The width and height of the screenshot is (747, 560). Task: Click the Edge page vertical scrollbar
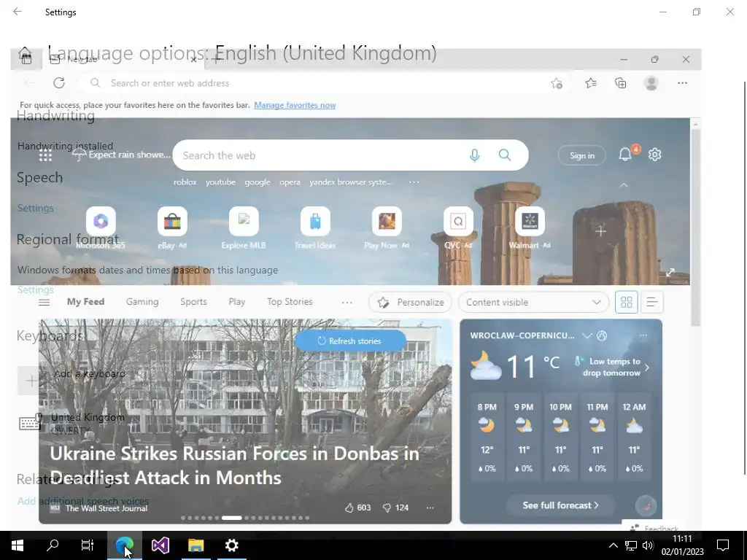tap(695, 227)
